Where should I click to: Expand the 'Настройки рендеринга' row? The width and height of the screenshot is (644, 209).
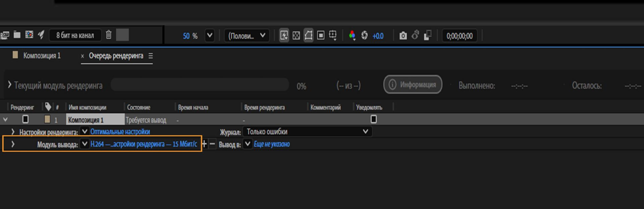(13, 132)
